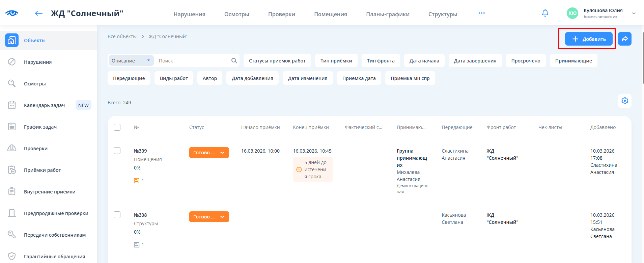Click the back arrow next to ЖД "Солнечный"
The height and width of the screenshot is (263, 644).
pyautogui.click(x=39, y=14)
